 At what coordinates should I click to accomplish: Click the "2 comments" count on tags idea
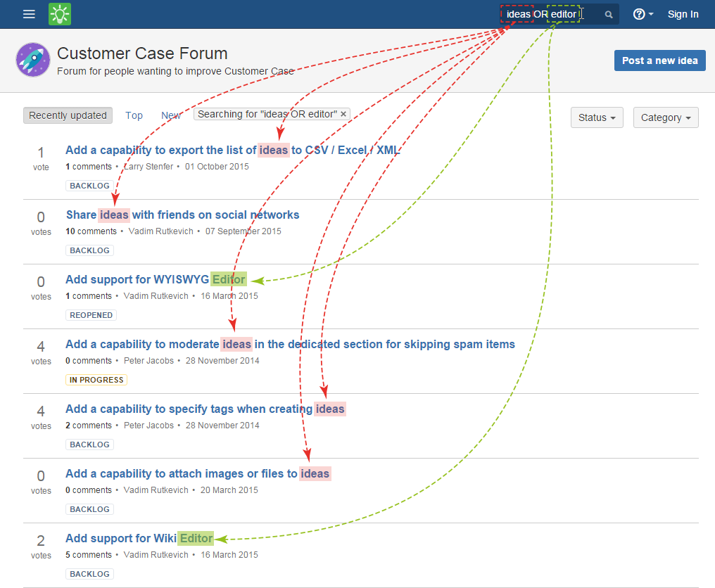point(89,426)
